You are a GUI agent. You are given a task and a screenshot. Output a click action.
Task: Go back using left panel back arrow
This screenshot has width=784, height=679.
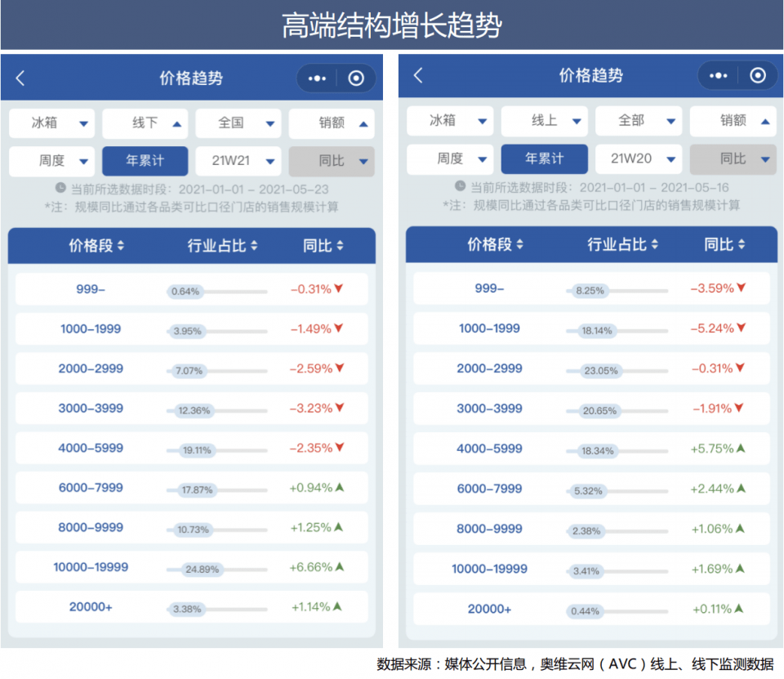(x=20, y=78)
